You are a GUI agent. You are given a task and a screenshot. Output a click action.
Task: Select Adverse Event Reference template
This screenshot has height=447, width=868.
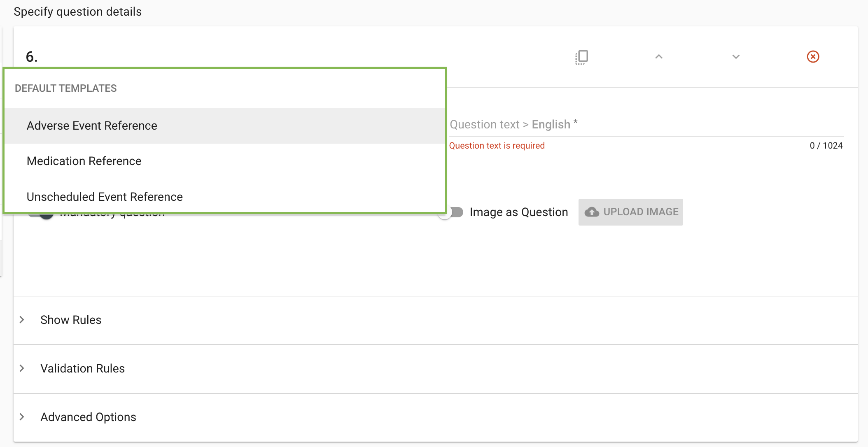click(92, 126)
